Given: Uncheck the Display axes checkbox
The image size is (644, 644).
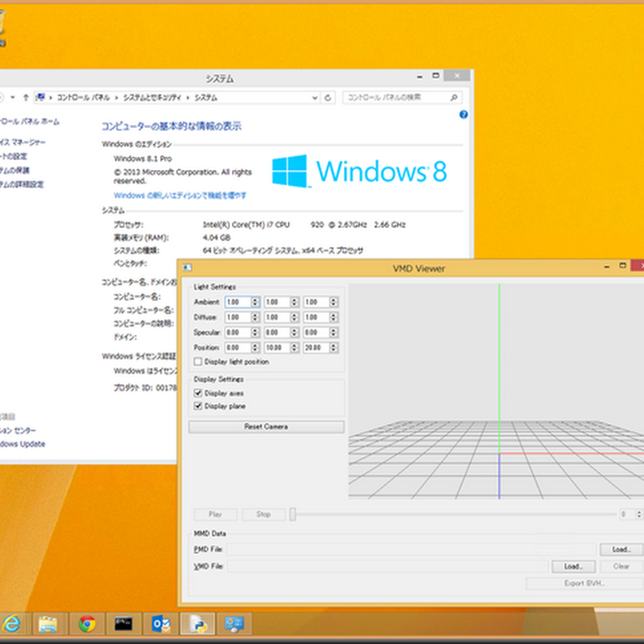Looking at the screenshot, I should click(199, 393).
